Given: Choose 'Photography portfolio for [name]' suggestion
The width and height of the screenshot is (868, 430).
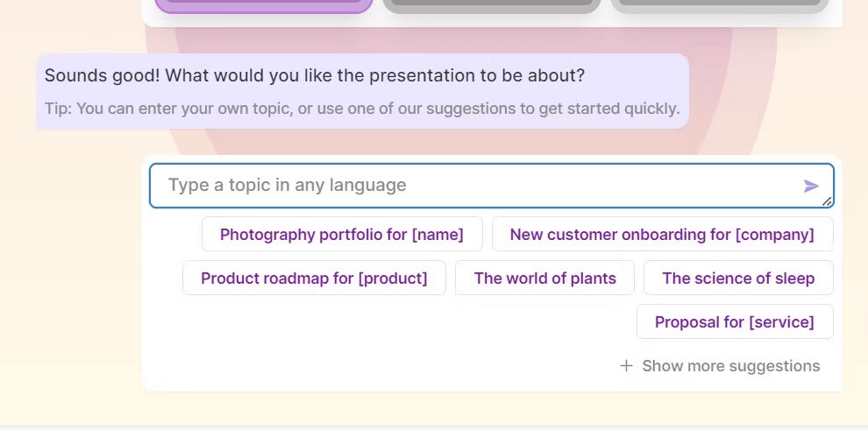Looking at the screenshot, I should click(342, 235).
